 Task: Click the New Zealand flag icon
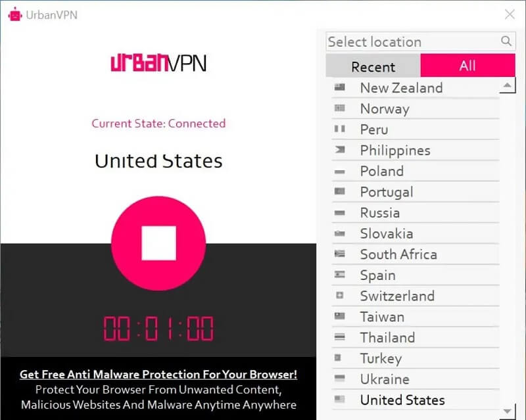(x=340, y=87)
